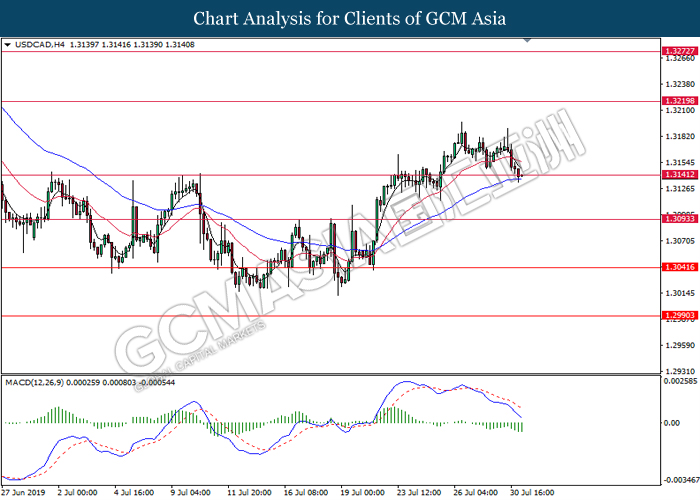Screen dimensions: 700x500
Task: Click the 11 Jul 20:00 time label
Action: coord(249,492)
